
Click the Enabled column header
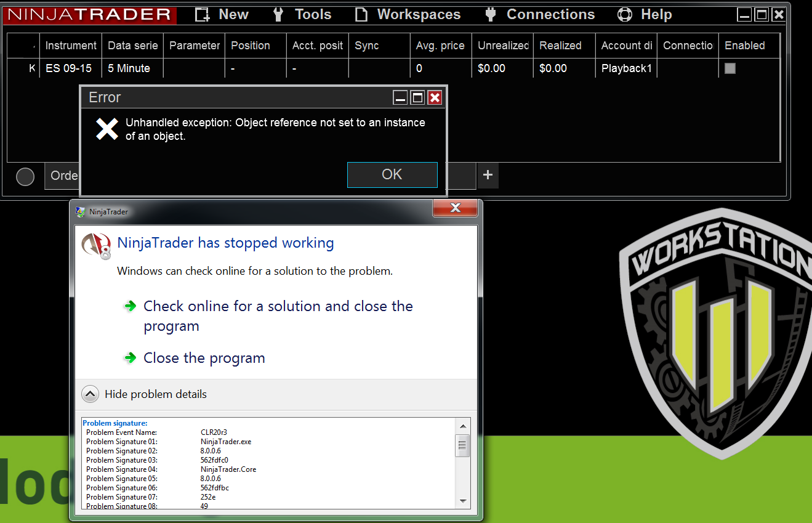[x=749, y=46]
